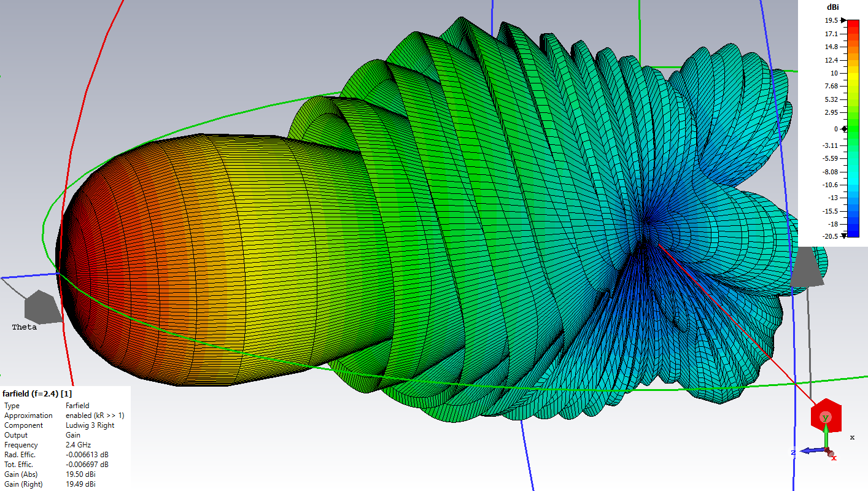This screenshot has height=491, width=868.
Task: Click the gray Theta axis arrowhead
Action: [43, 307]
